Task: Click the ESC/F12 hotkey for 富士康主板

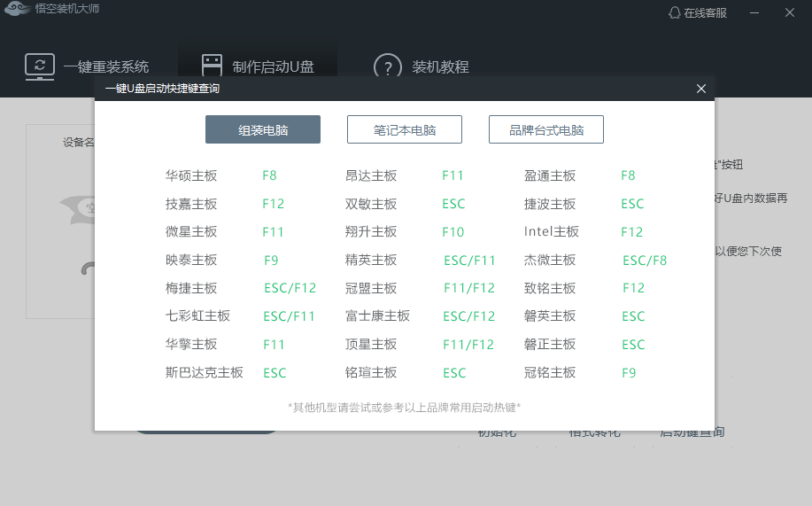Action: (x=469, y=316)
